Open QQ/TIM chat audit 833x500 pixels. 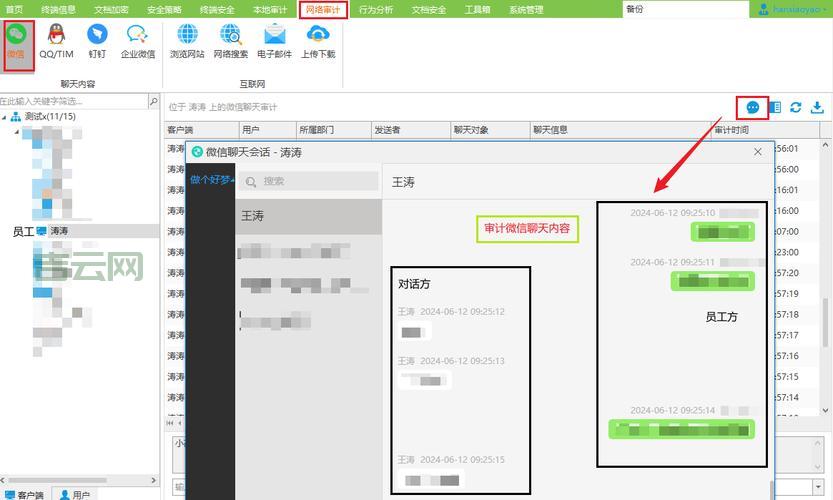click(56, 42)
